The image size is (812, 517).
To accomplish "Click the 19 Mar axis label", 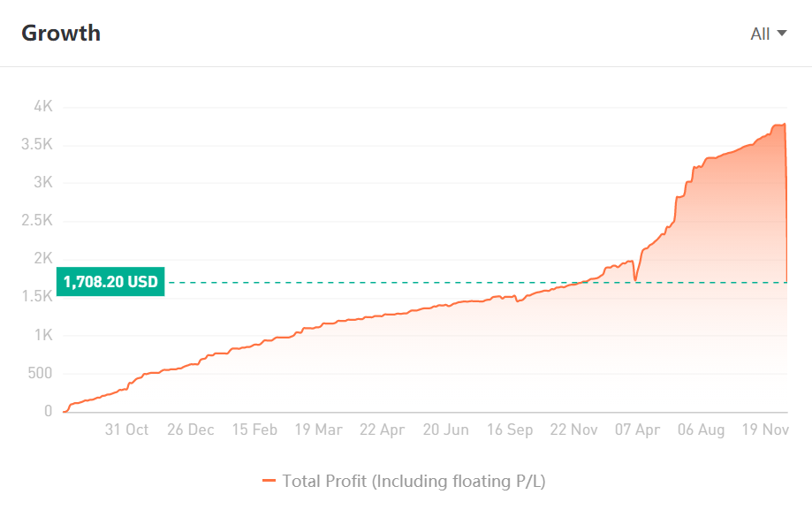I will click(x=318, y=430).
